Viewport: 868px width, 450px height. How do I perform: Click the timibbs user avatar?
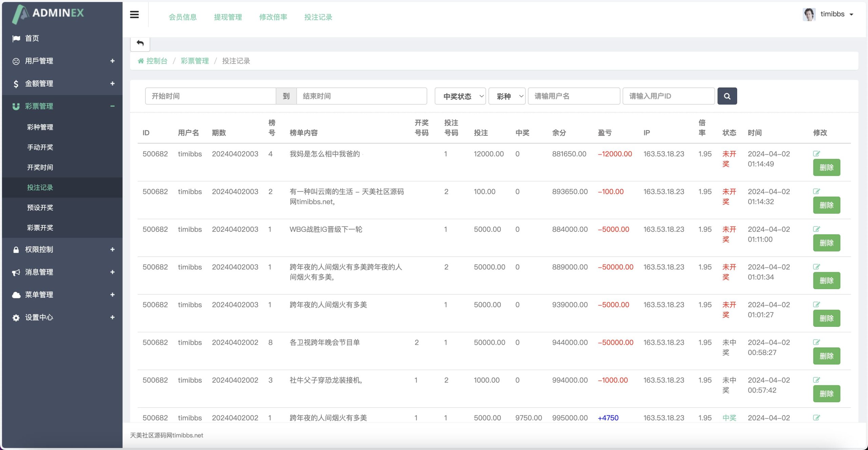coord(809,14)
